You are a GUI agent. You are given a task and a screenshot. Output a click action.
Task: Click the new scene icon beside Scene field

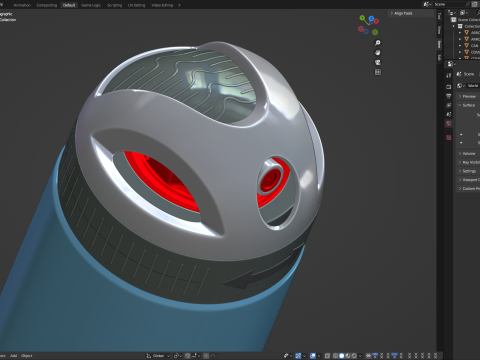474,4
